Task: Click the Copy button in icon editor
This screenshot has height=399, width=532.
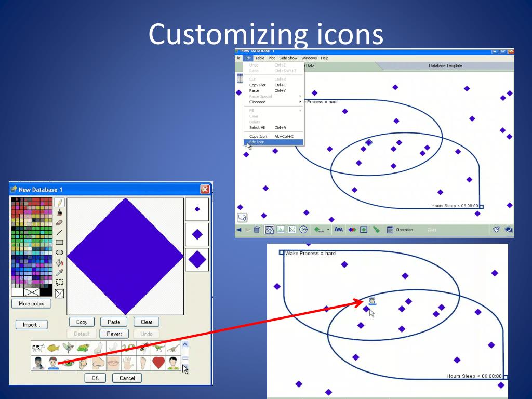Action: point(82,322)
